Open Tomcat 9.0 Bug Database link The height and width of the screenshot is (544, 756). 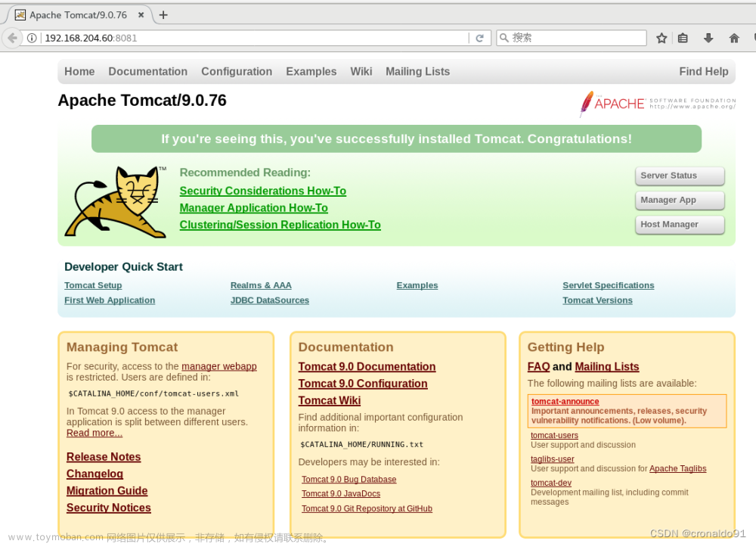[x=349, y=480]
